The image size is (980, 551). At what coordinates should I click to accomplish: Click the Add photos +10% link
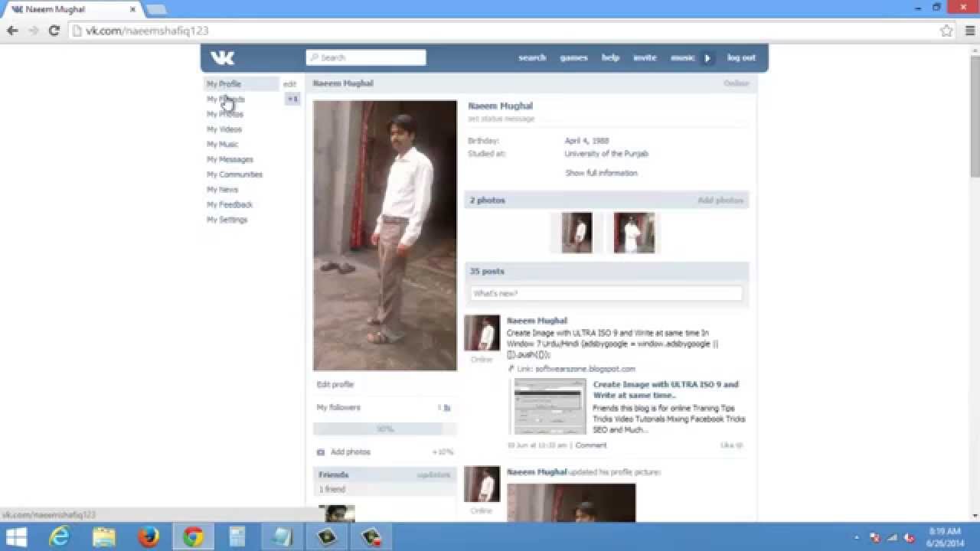click(385, 452)
